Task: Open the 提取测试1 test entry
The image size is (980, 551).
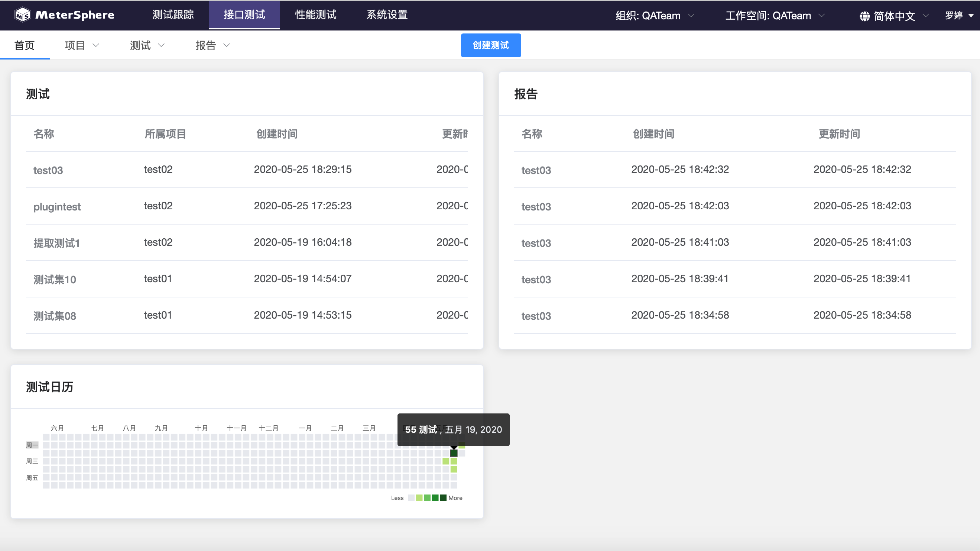Action: tap(56, 243)
